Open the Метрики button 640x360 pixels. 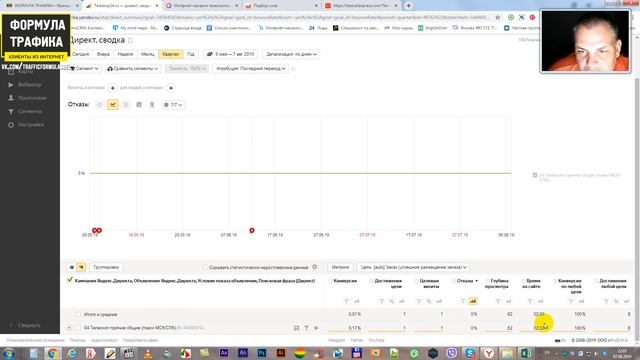pyautogui.click(x=340, y=267)
